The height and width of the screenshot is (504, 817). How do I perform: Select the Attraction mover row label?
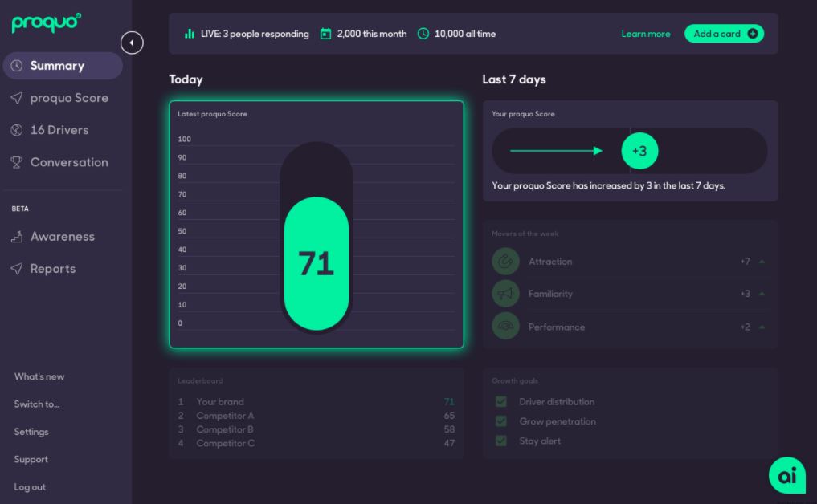pos(550,262)
